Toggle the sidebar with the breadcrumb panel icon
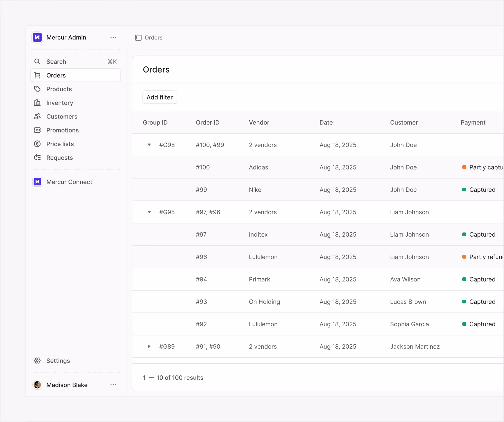504x422 pixels. (x=138, y=38)
